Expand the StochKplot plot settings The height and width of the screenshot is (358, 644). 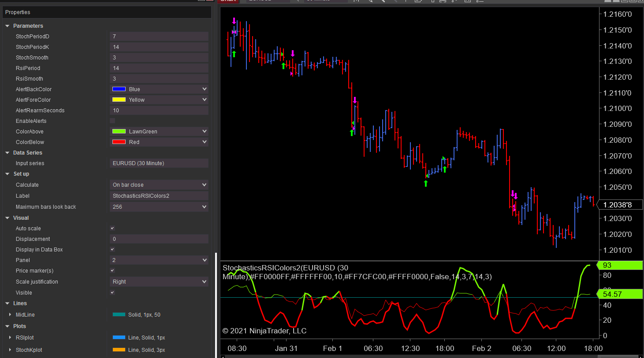(x=10, y=350)
